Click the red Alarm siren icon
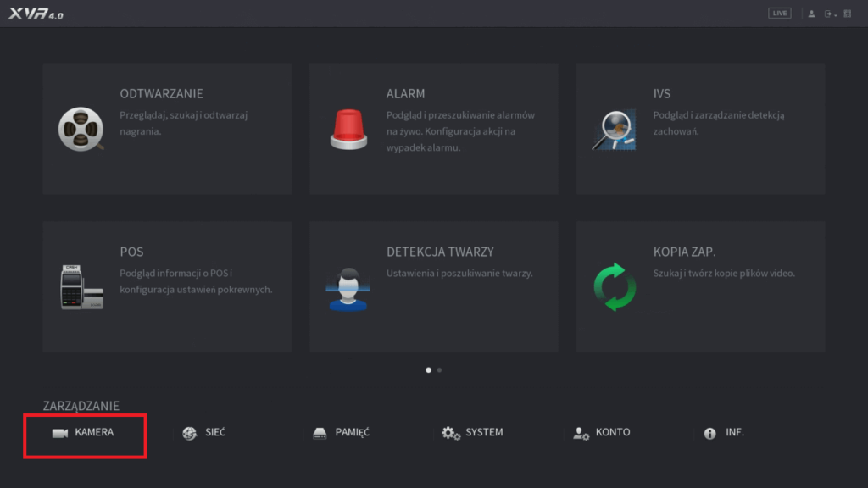This screenshot has width=868, height=488. 348,129
